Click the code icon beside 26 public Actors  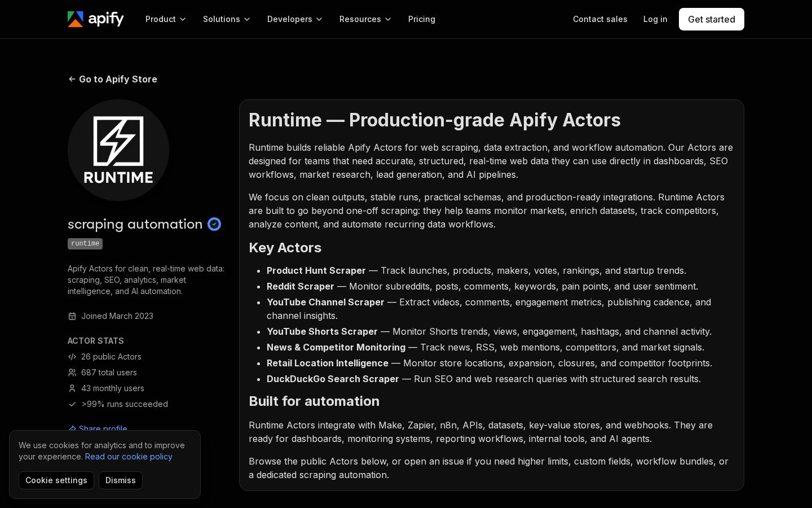[72, 357]
